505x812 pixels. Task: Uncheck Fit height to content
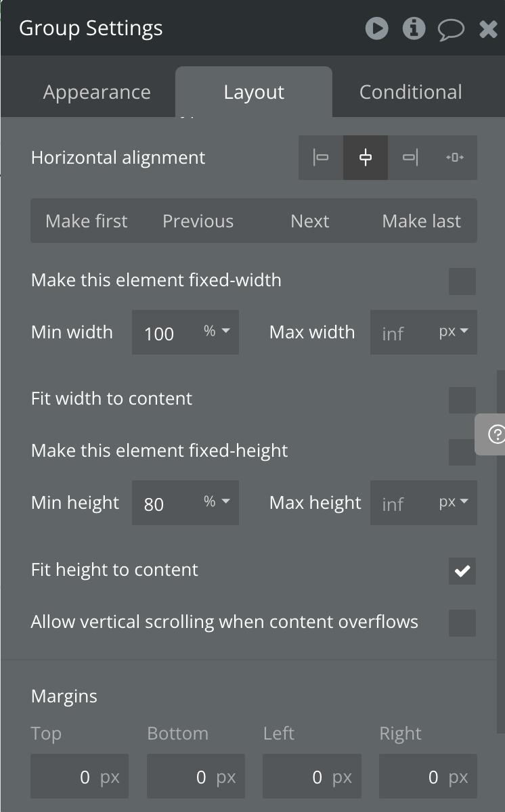462,571
